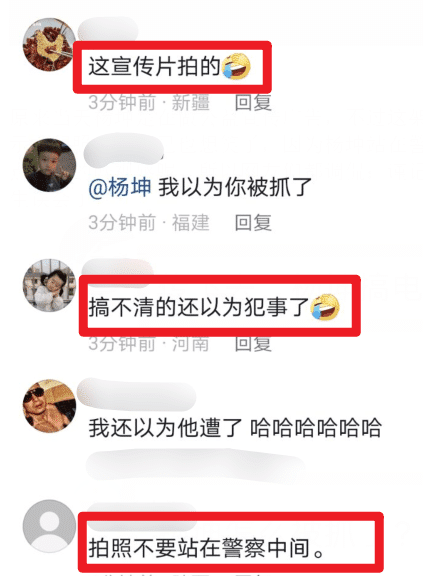Open the default gray avatar profile

coord(49,526)
